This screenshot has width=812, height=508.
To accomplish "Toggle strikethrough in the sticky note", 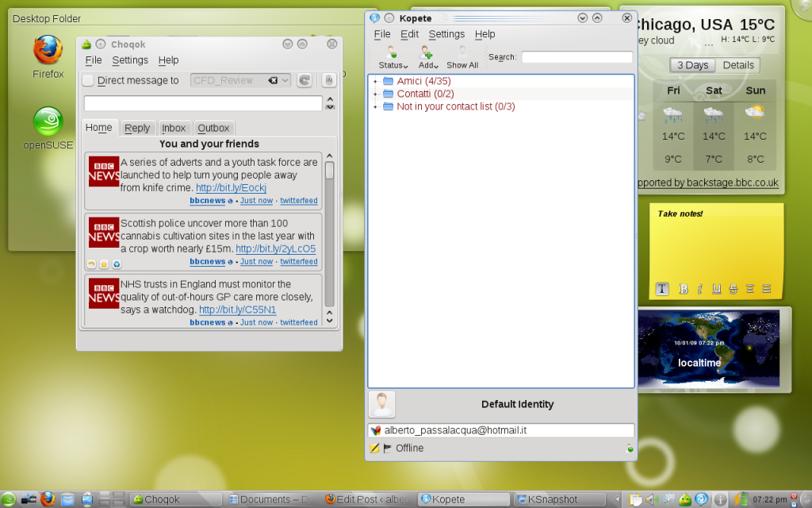I will (x=733, y=289).
